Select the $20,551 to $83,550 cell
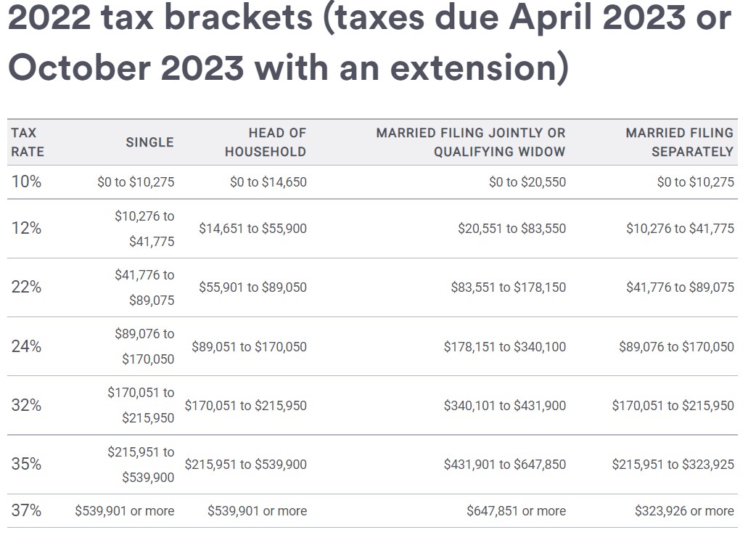 [511, 229]
